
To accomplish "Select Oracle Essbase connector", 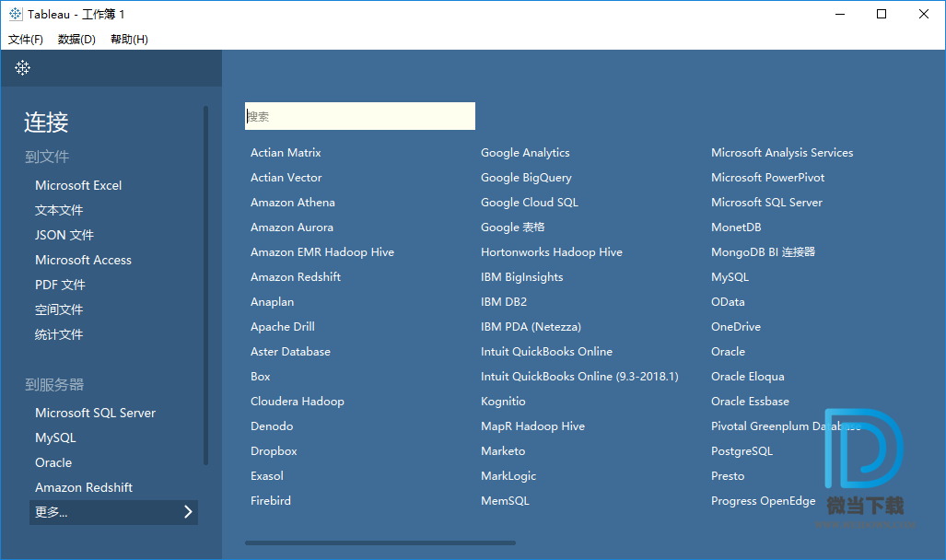I will (750, 401).
